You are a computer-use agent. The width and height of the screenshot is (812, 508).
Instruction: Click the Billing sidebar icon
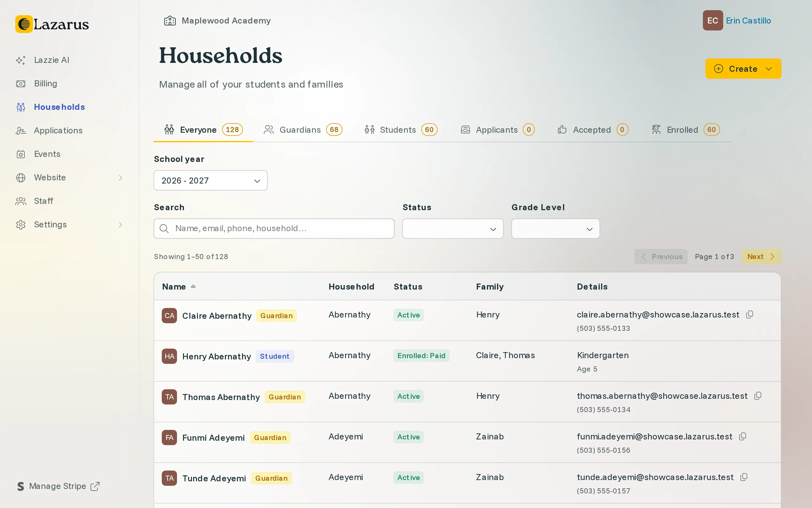(21, 84)
